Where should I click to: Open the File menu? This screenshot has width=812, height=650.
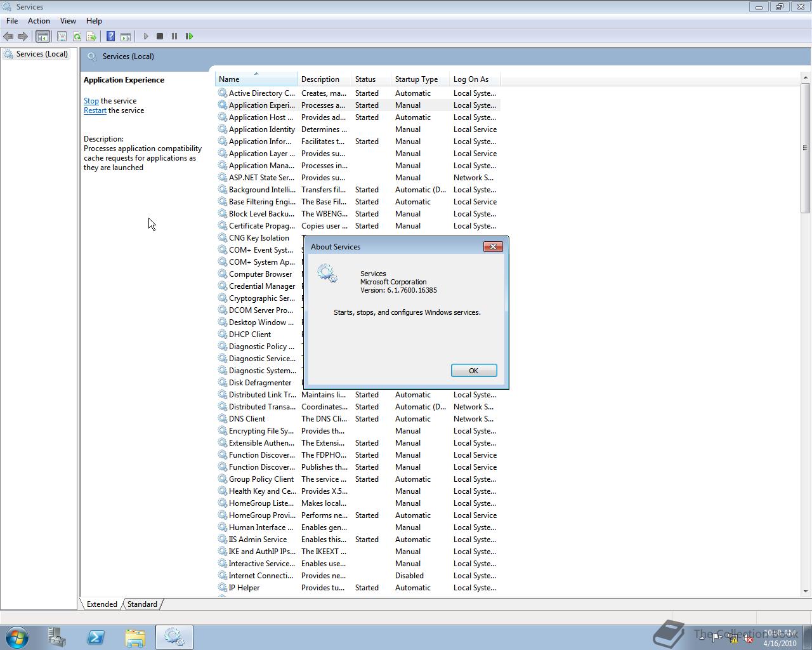coord(12,21)
